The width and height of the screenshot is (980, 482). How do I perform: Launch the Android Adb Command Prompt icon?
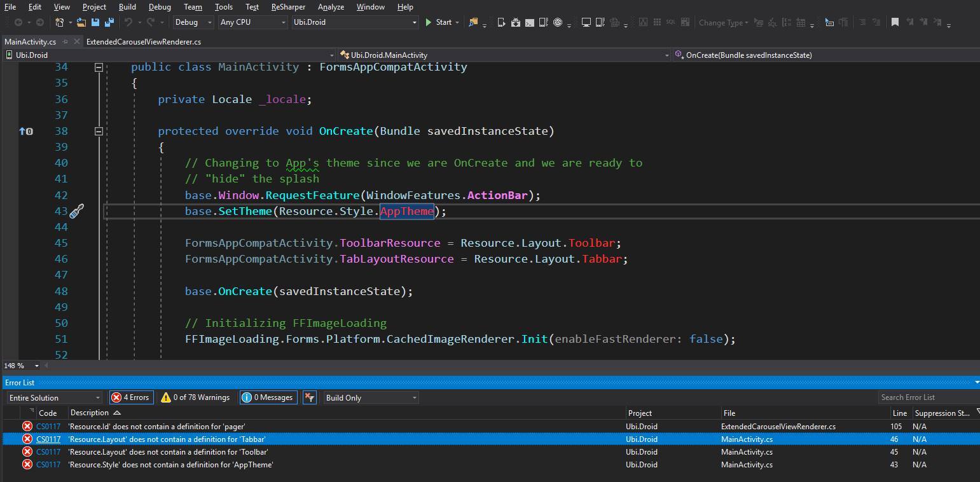click(x=530, y=22)
